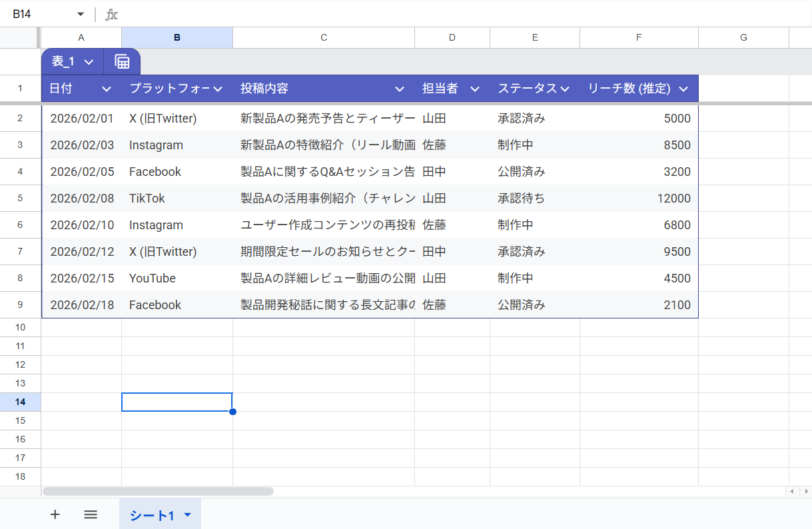Open the 表_1 table name dropdown

click(x=89, y=62)
